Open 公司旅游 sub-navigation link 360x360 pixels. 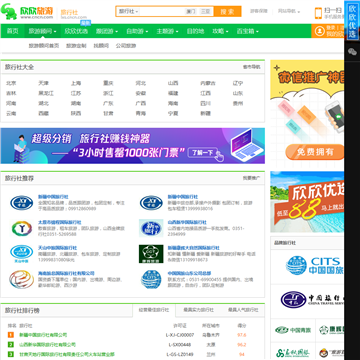point(126,46)
